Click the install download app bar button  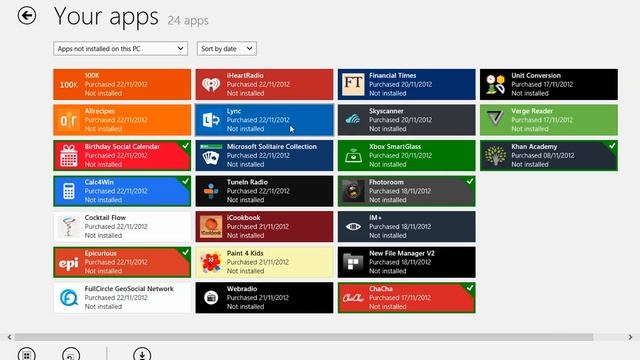pos(142,354)
